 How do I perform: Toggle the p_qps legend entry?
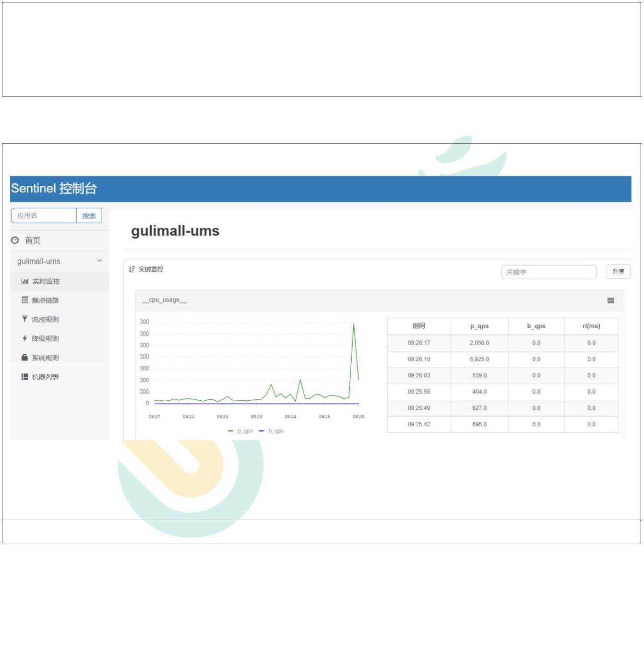pos(240,431)
